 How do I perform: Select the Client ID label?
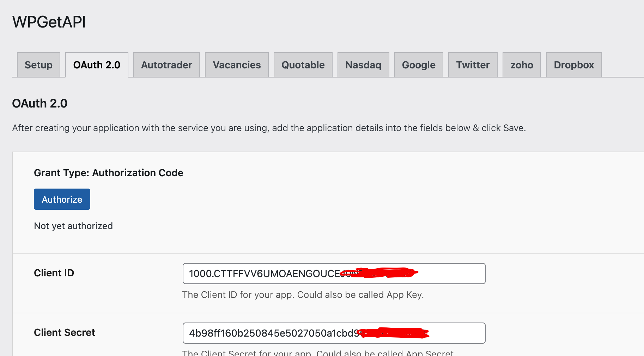pos(54,273)
